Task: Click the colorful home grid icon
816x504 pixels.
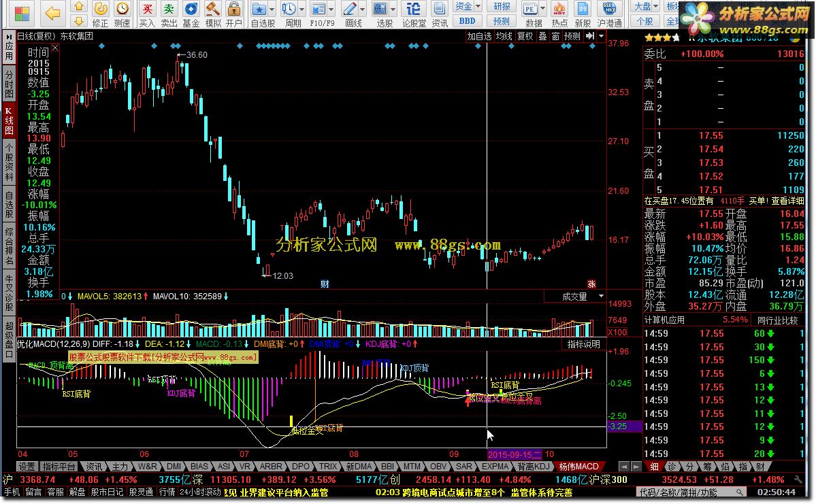Action: [x=21, y=14]
